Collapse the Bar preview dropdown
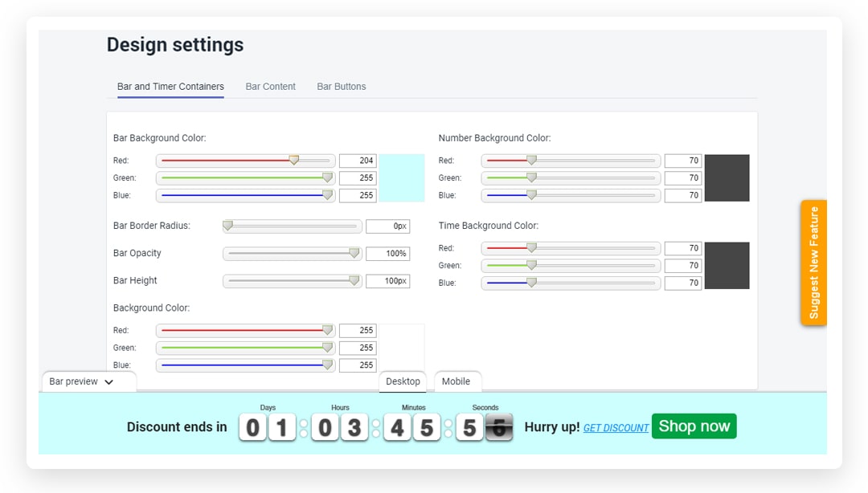Image resolution: width=868 pixels, height=493 pixels. click(x=88, y=381)
